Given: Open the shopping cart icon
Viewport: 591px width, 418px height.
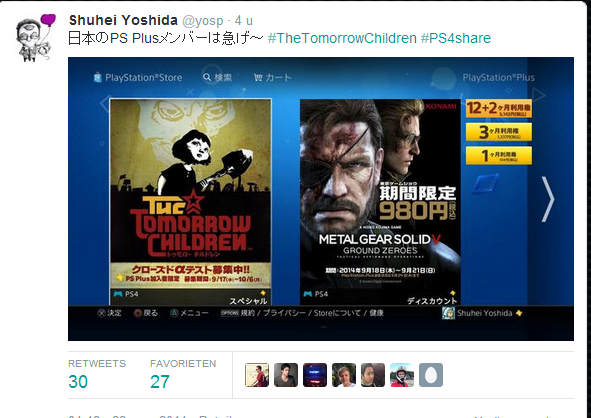Looking at the screenshot, I should [258, 78].
